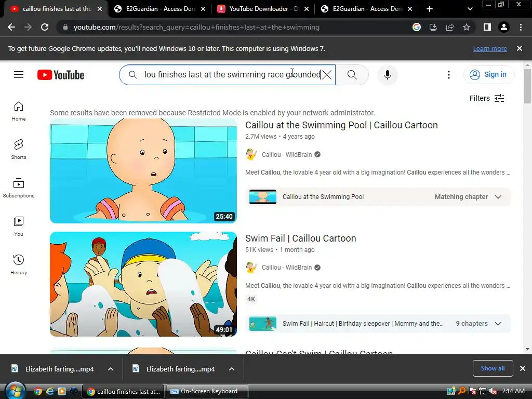Screen dimensions: 532x399
Task: Open options arrow for first Elizabeth farting download
Action: (111, 369)
